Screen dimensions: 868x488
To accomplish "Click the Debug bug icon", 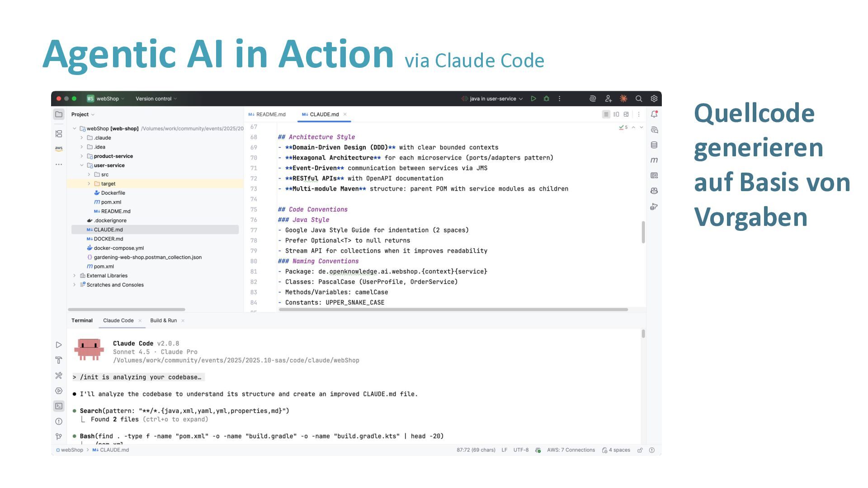I will pyautogui.click(x=547, y=99).
